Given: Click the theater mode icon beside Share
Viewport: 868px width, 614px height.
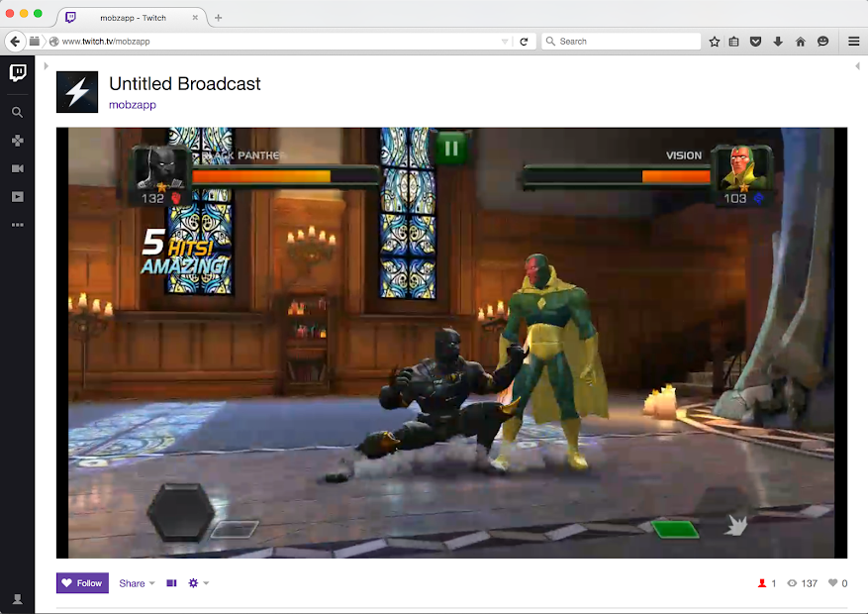Looking at the screenshot, I should [x=170, y=583].
